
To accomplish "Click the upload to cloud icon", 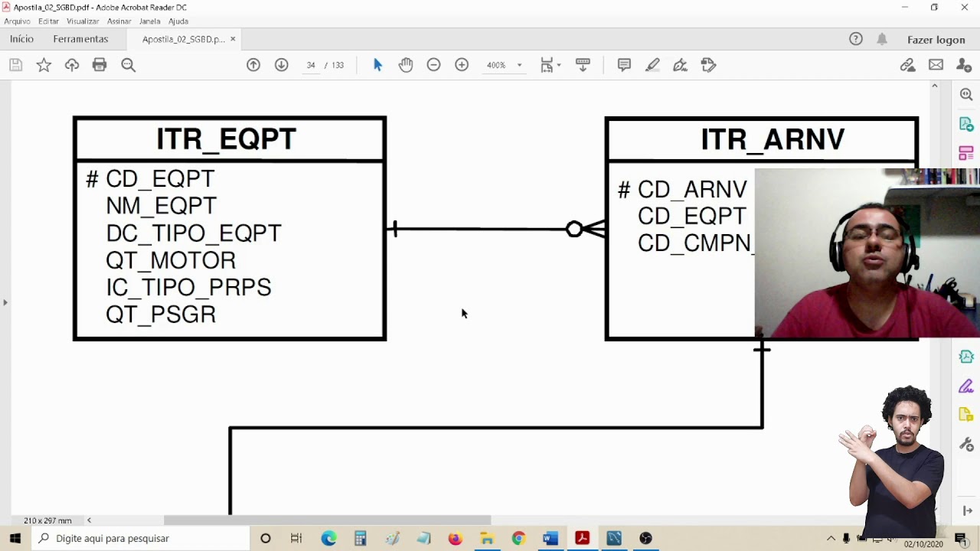I will 72,65.
